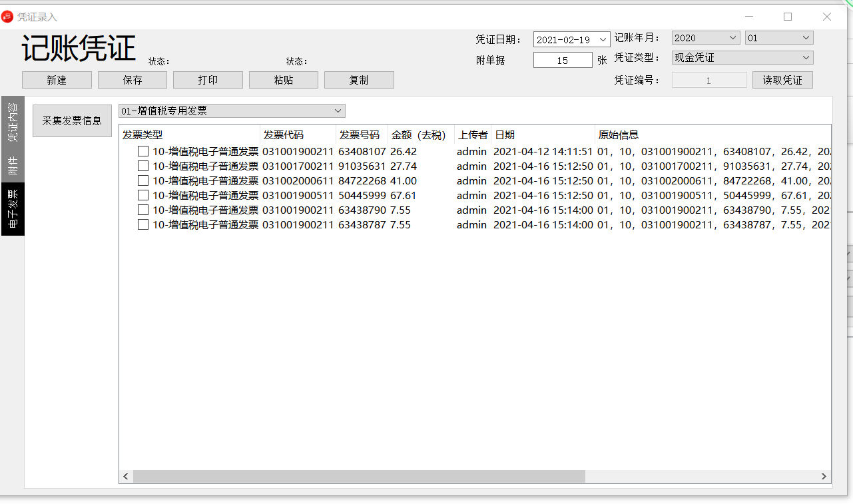Viewport: 853px width, 504px height.
Task: Click the 读取凭证 button
Action: click(782, 81)
